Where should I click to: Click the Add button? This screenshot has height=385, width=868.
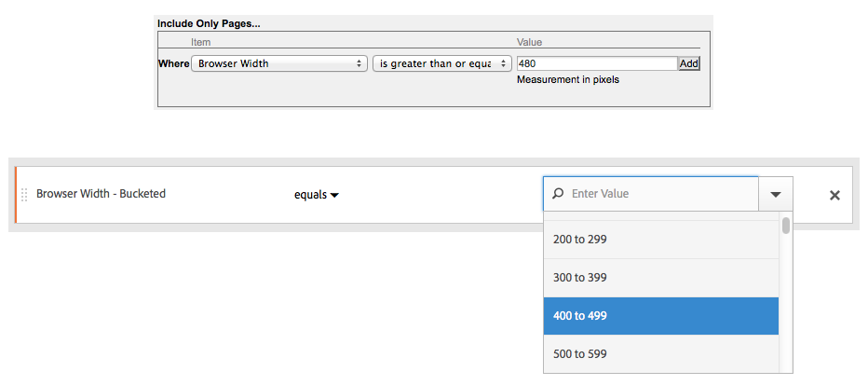[688, 63]
